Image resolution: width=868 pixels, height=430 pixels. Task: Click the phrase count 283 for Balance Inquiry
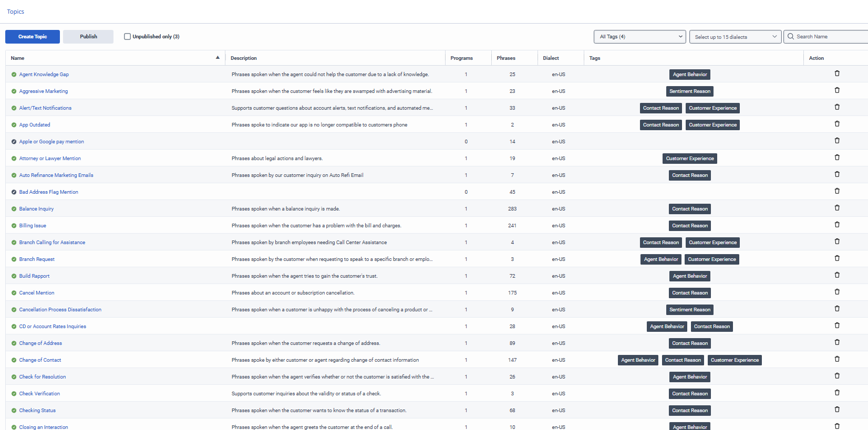(x=512, y=209)
